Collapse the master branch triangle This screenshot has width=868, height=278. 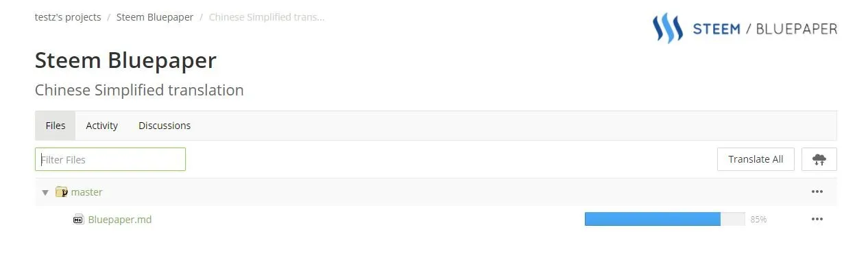(x=45, y=193)
